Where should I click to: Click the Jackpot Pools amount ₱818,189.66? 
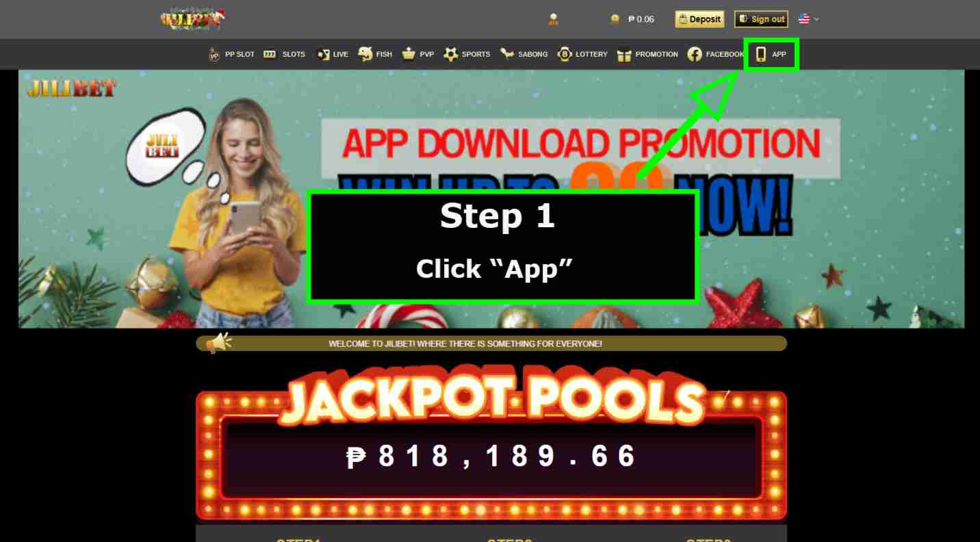click(x=491, y=456)
